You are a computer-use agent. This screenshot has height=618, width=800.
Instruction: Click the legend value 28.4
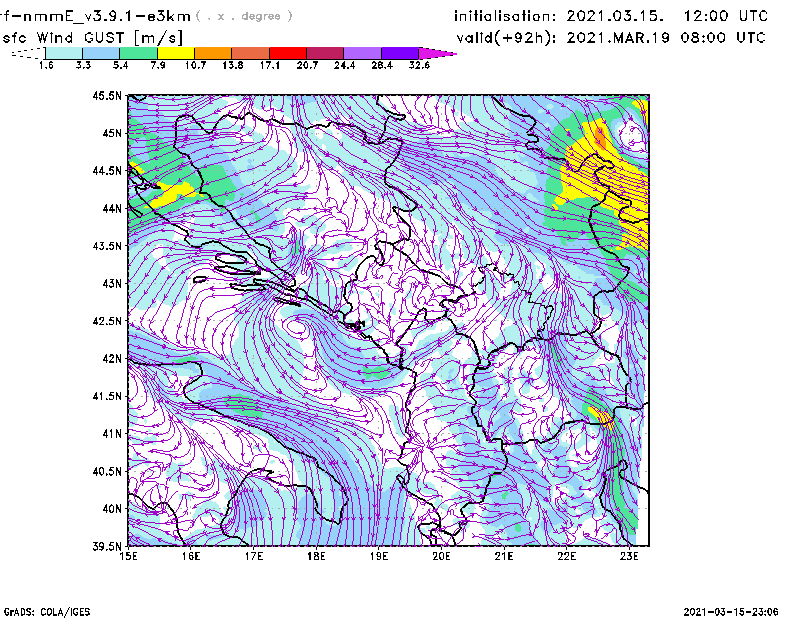pyautogui.click(x=382, y=65)
